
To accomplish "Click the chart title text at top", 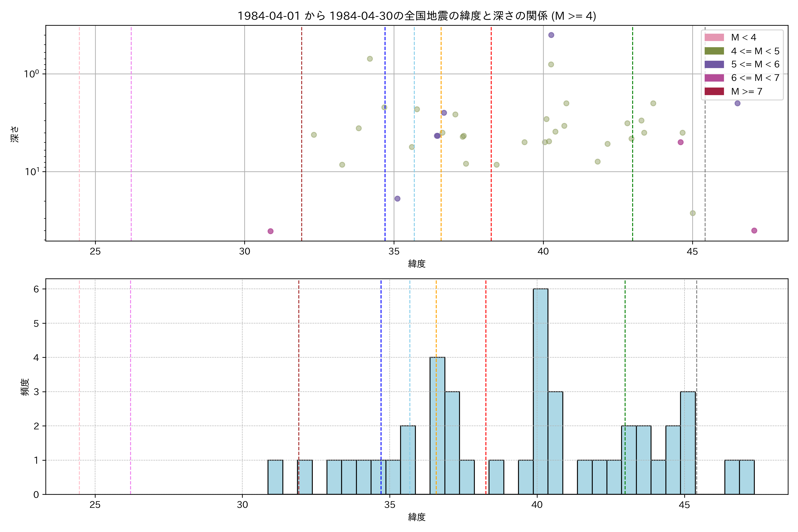I will tap(417, 16).
